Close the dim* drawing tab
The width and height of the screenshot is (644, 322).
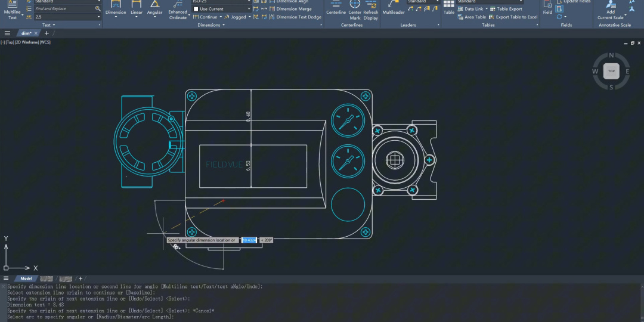click(36, 33)
